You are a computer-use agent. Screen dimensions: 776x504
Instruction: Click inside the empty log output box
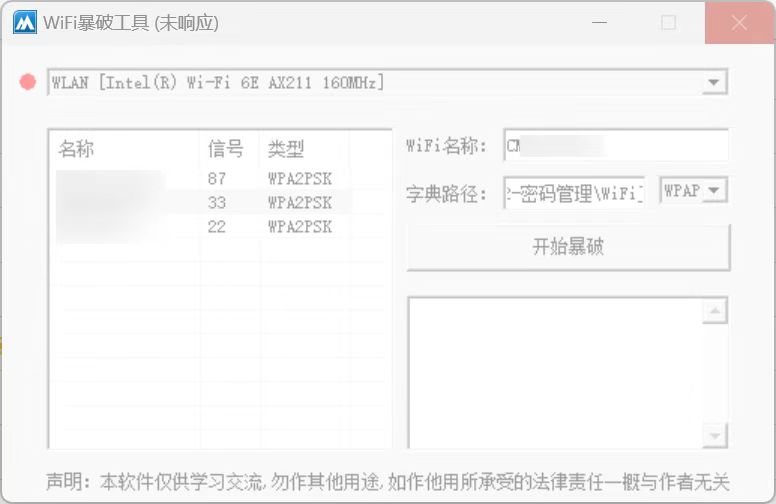pos(555,373)
